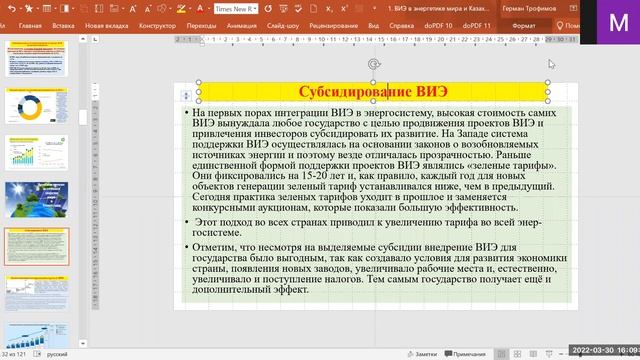The height and width of the screenshot is (360, 640).
Task: Open the Конструктор tab
Action: coord(157,26)
